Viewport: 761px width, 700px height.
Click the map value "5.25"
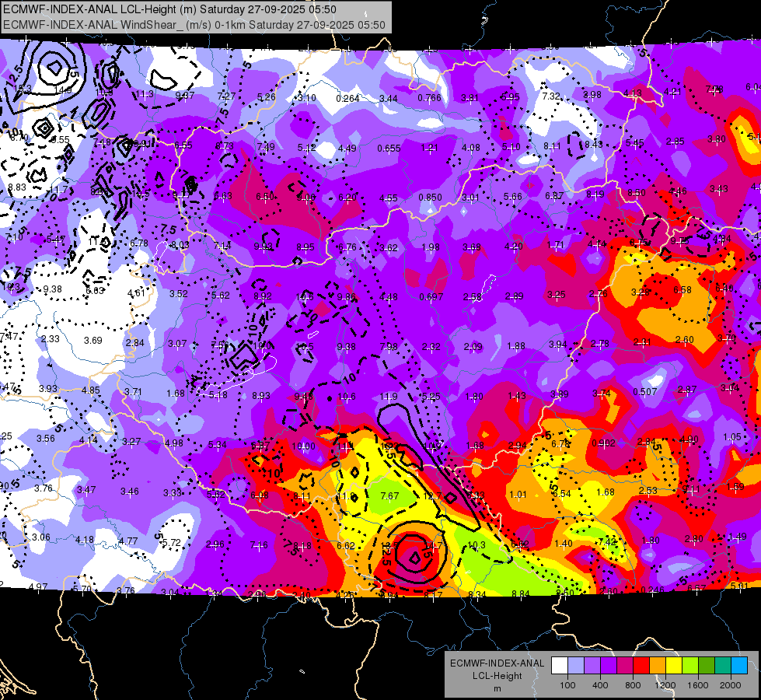point(431,397)
